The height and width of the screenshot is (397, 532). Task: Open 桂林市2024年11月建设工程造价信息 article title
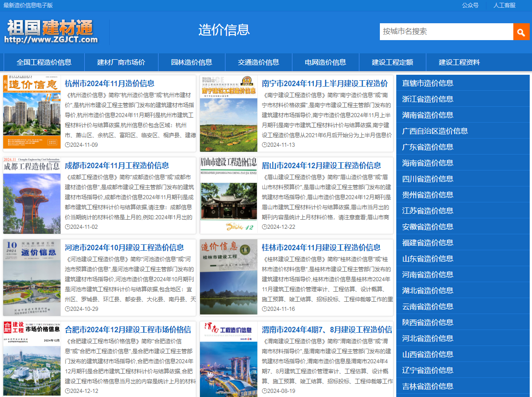pos(321,247)
